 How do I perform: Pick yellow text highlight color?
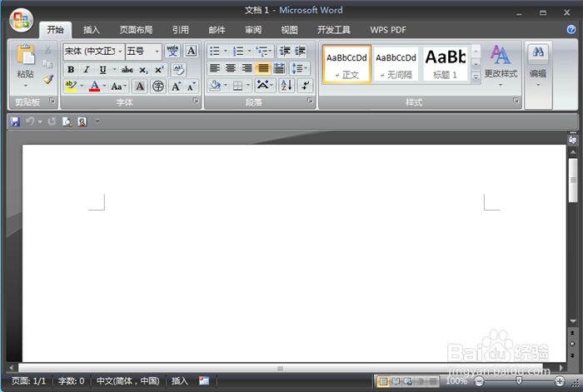point(71,87)
